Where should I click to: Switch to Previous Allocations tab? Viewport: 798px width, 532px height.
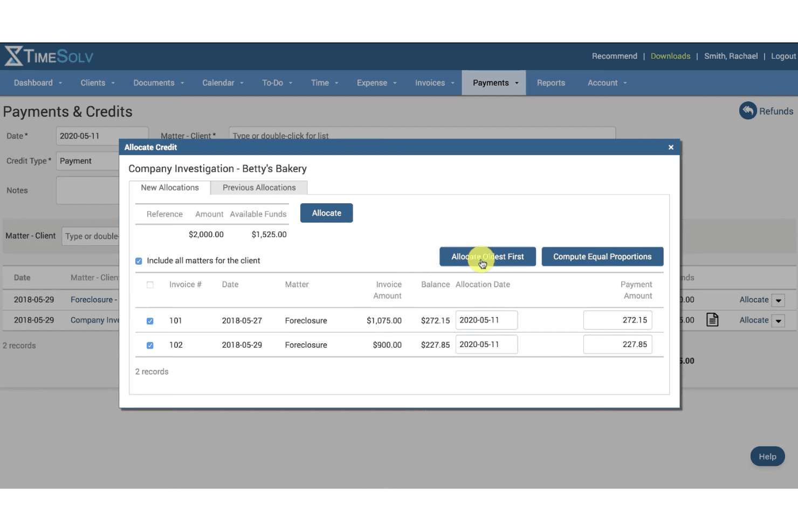click(259, 188)
